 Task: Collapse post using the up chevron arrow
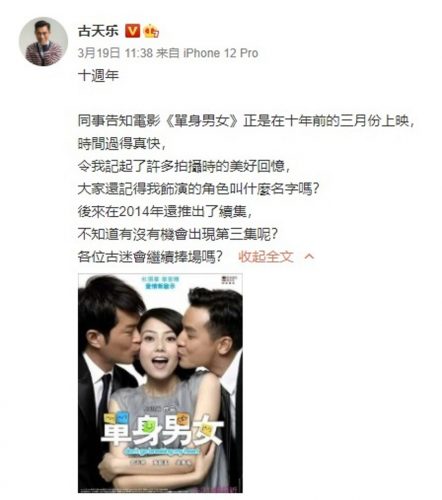click(309, 256)
